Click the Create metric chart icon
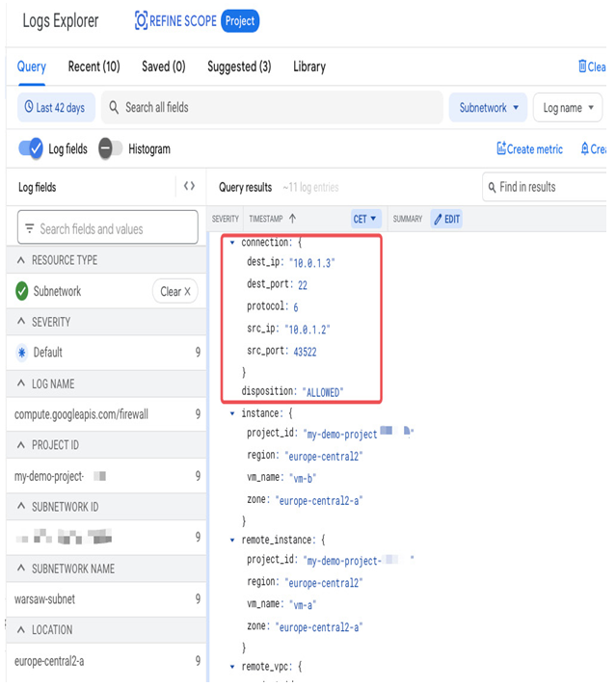Viewport: 616px width, 687px height. tap(501, 148)
